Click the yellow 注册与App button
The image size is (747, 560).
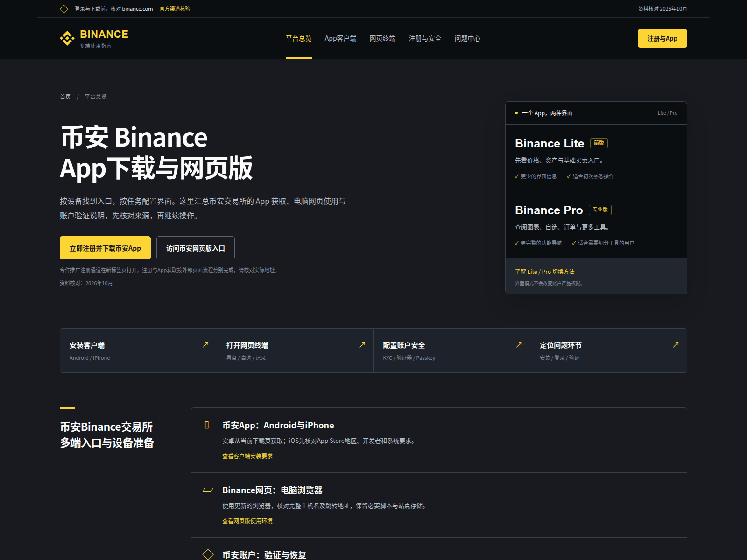[x=662, y=38]
